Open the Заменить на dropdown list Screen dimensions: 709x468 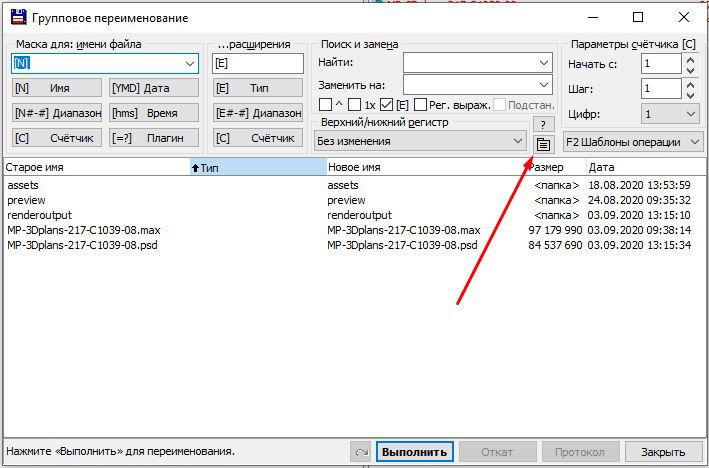coord(544,85)
